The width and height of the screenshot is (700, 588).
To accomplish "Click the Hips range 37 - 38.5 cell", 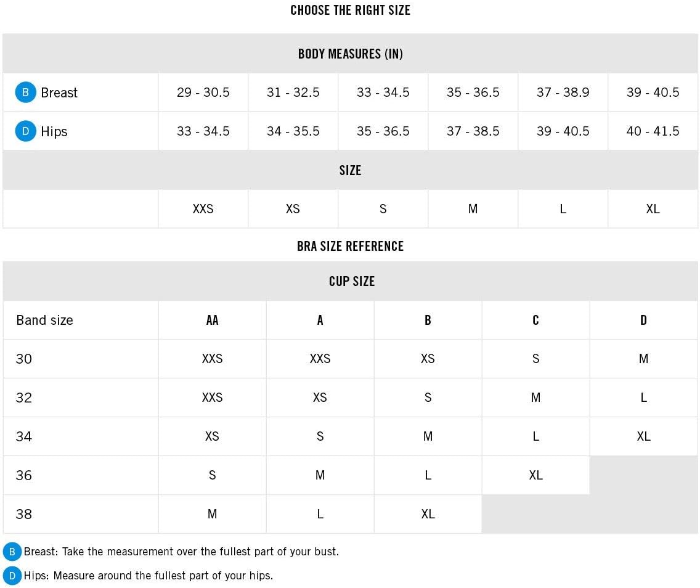I will (x=473, y=131).
